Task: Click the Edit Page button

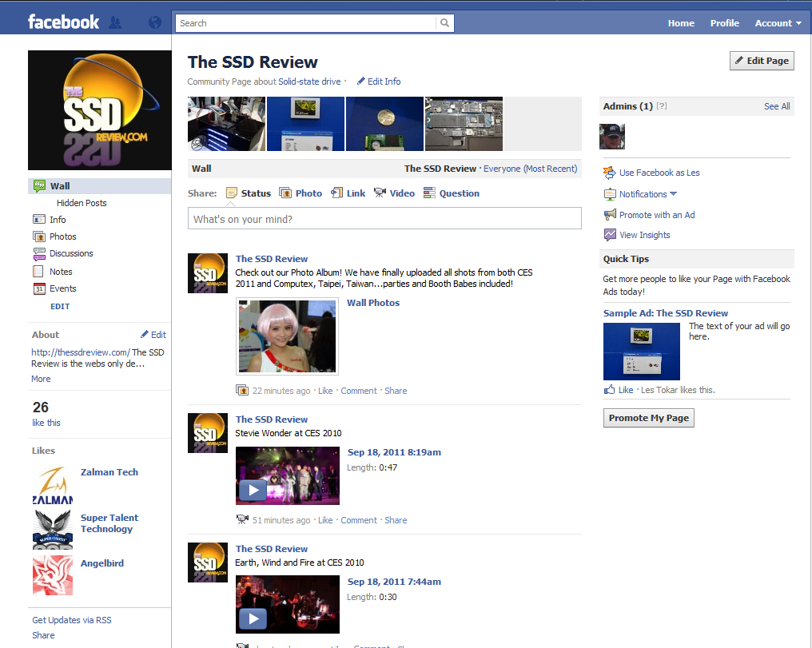Action: tap(761, 61)
